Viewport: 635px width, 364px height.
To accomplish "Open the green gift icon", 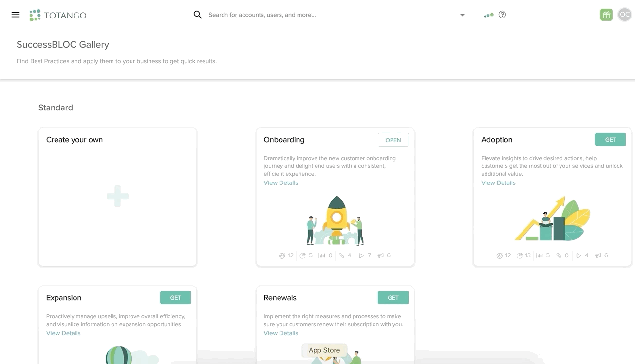I will [x=606, y=15].
